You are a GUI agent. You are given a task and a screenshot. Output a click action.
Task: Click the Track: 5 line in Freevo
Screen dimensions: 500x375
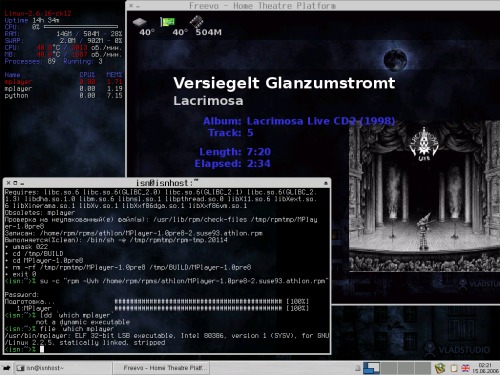[x=231, y=133]
